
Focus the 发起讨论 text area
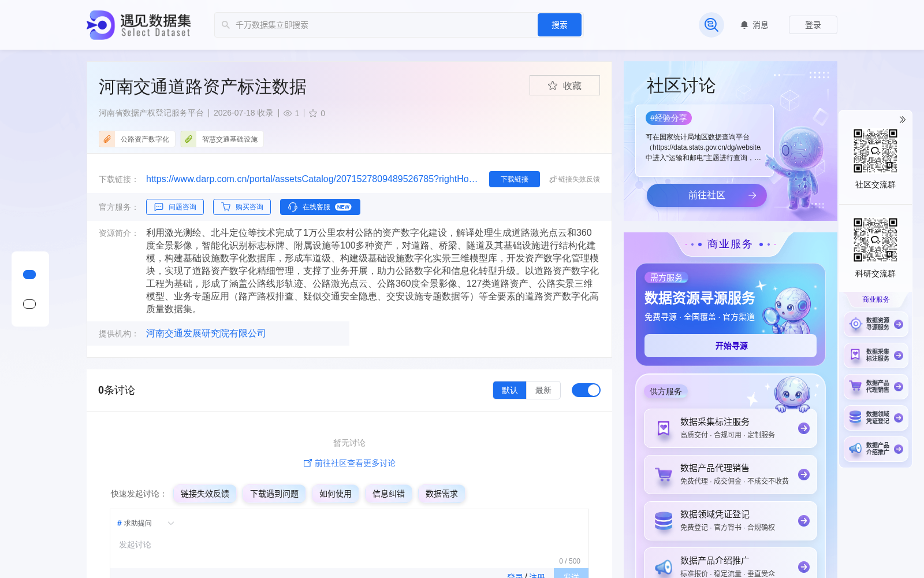pyautogui.click(x=349, y=545)
